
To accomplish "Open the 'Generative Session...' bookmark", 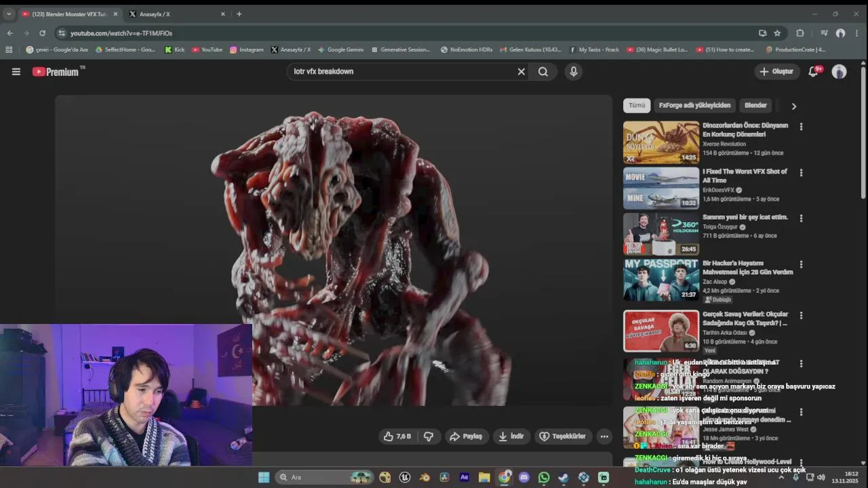I will coord(400,49).
